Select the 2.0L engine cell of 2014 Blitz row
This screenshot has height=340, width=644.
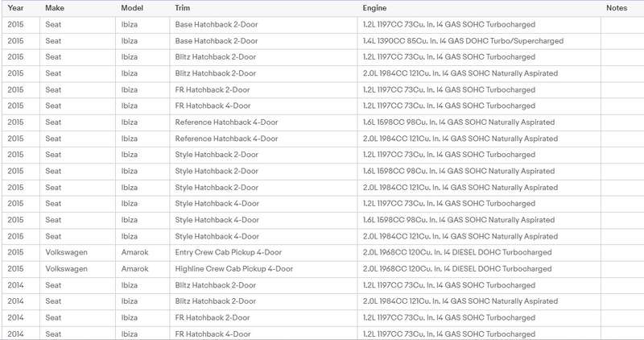[x=478, y=301]
